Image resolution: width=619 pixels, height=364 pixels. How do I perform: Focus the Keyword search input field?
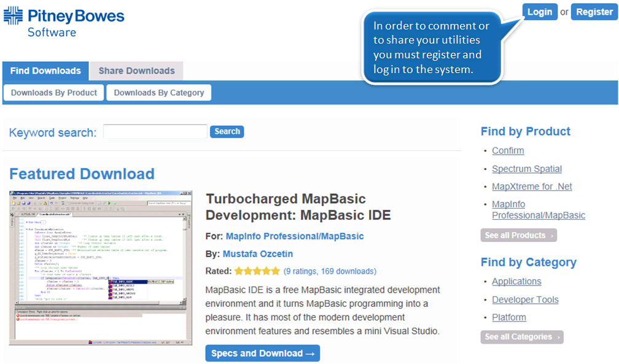tap(155, 131)
